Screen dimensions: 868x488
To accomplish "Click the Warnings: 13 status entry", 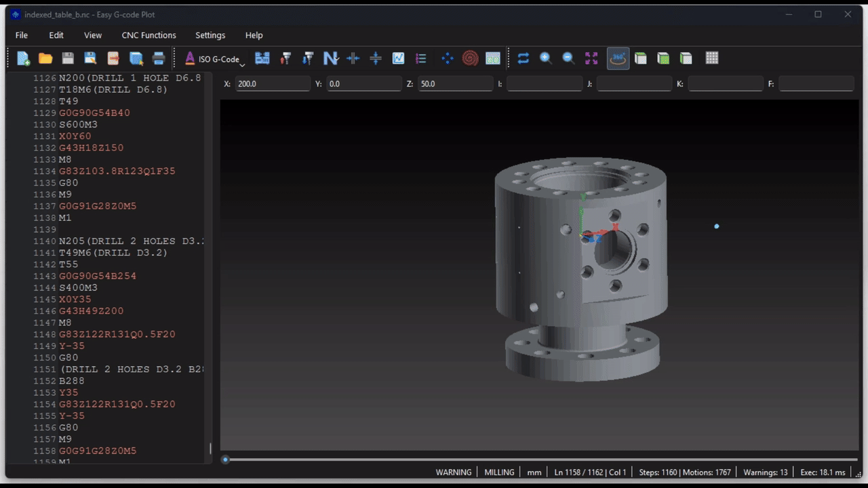I will [766, 472].
